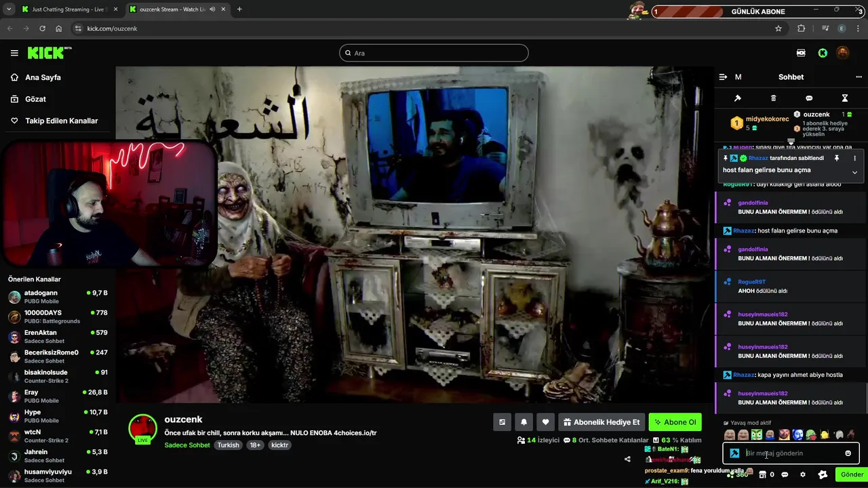
Task: Open bisakinolsude recommended channel
Action: (58, 376)
